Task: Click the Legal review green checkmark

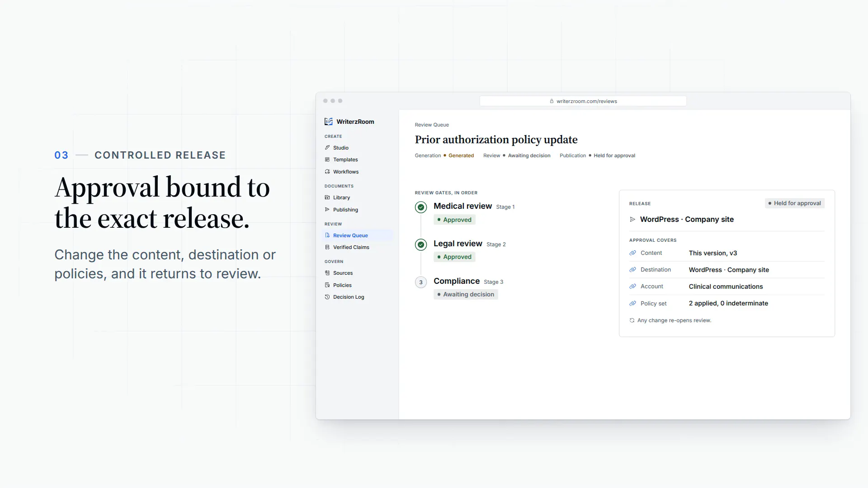Action: click(421, 245)
